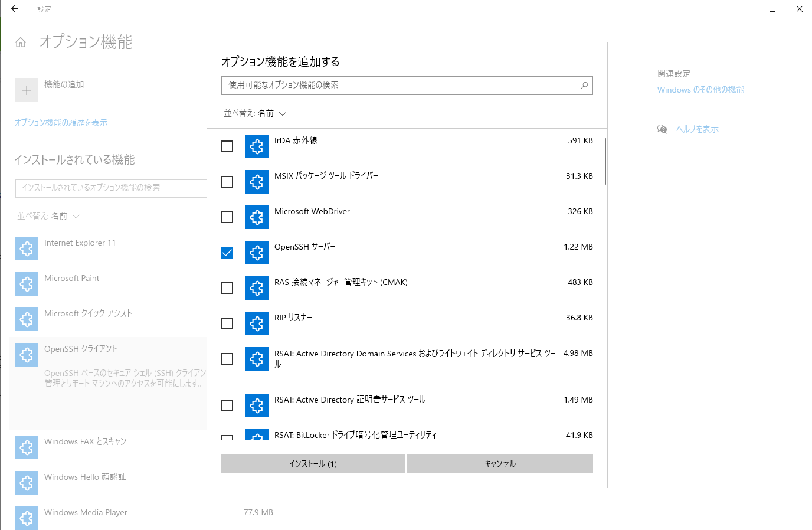The width and height of the screenshot is (812, 530).
Task: Check the RAS 接続マネージャー管理キット checkbox
Action: pyautogui.click(x=227, y=288)
